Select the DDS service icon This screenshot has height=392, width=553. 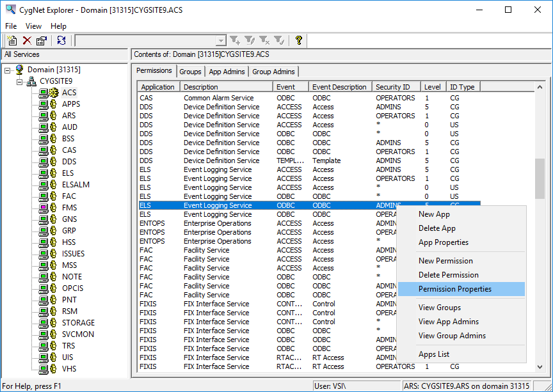47,161
